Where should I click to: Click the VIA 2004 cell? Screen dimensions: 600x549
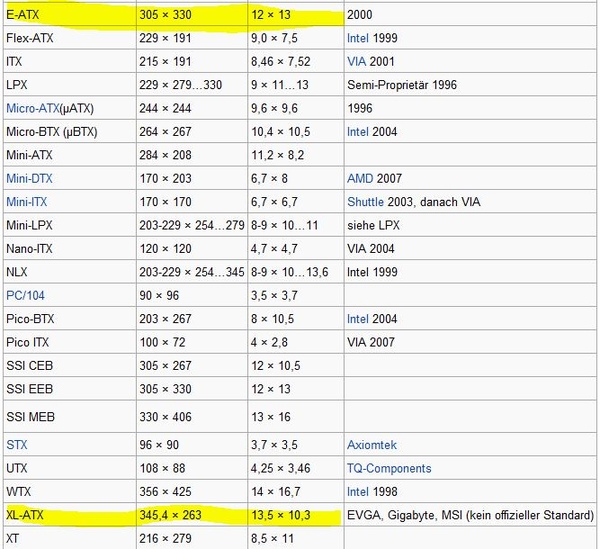click(470, 248)
